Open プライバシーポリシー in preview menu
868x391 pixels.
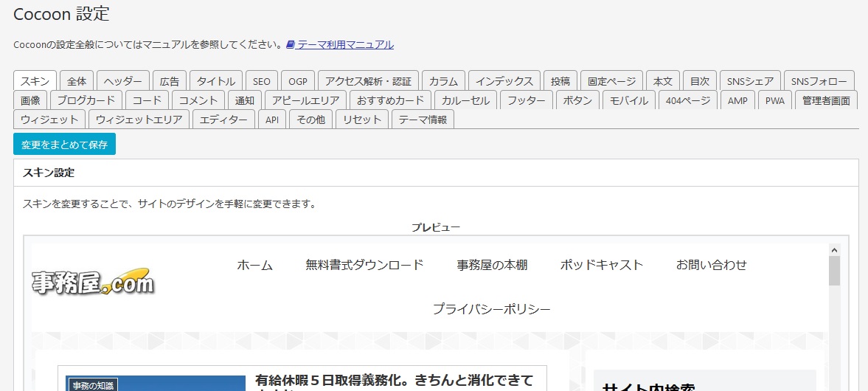click(x=492, y=309)
